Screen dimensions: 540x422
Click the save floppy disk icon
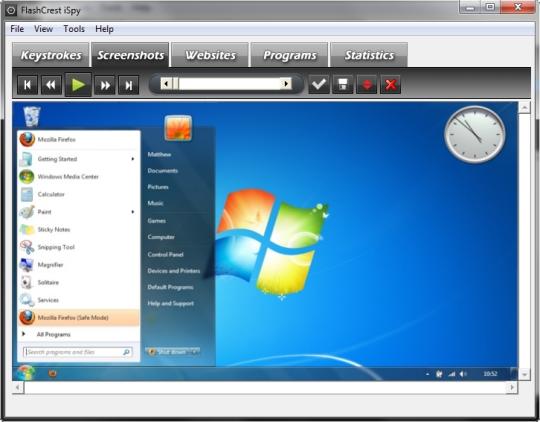tap(343, 84)
